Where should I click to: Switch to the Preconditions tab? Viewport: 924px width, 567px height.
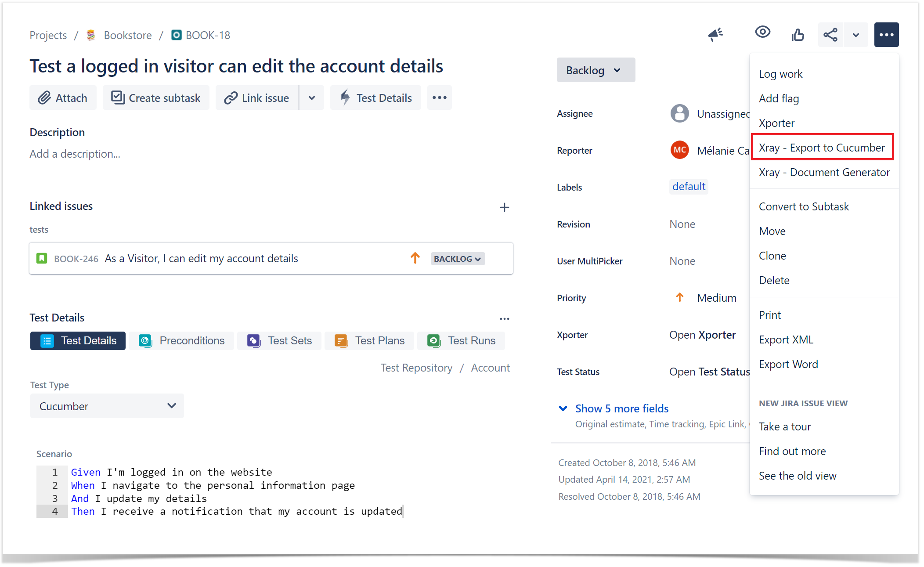182,340
